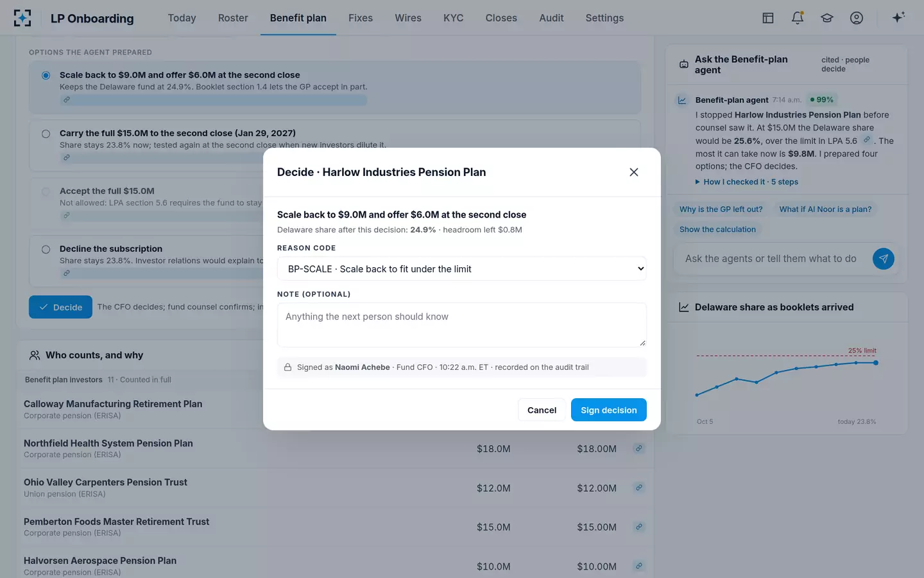924x578 pixels.
Task: Open citation link in Halvorsen Aerospace row
Action: pyautogui.click(x=639, y=566)
